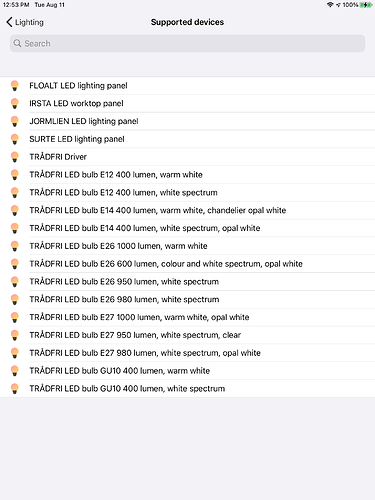The width and height of the screenshot is (375, 500).
Task: Tap the bulb icon next to TRÅDFRI Driver
Action: 15,157
